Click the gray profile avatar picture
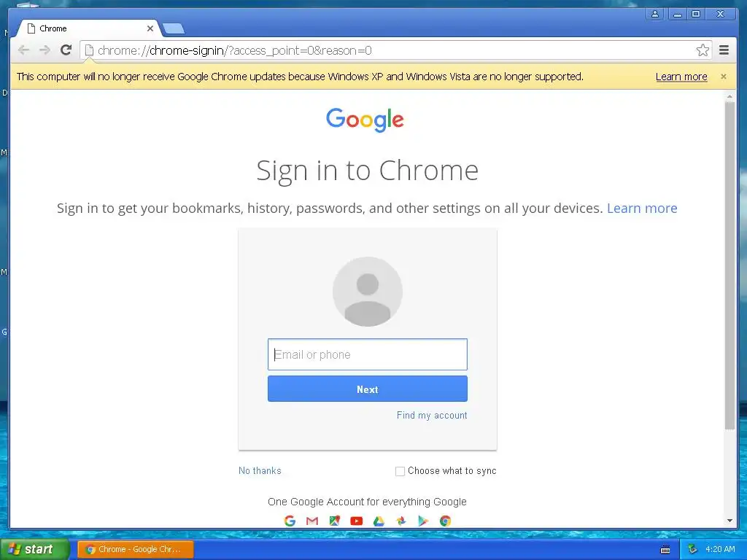The width and height of the screenshot is (747, 560). click(x=368, y=292)
